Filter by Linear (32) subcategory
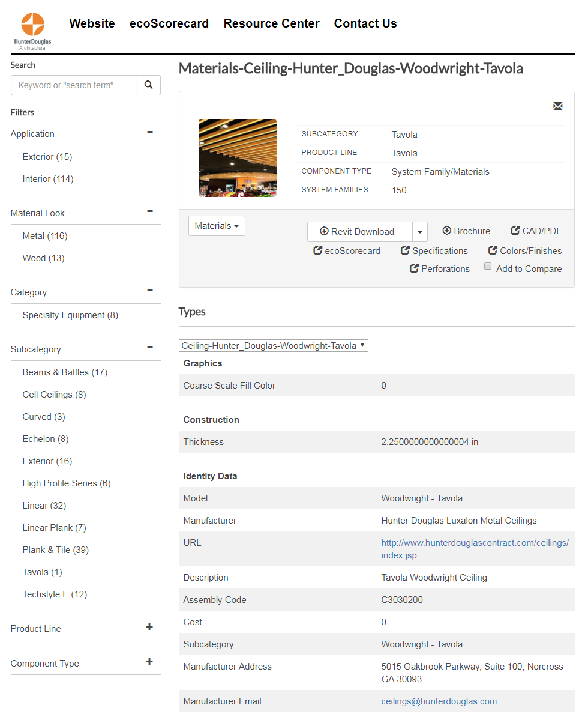This screenshot has width=588, height=720. (x=44, y=506)
